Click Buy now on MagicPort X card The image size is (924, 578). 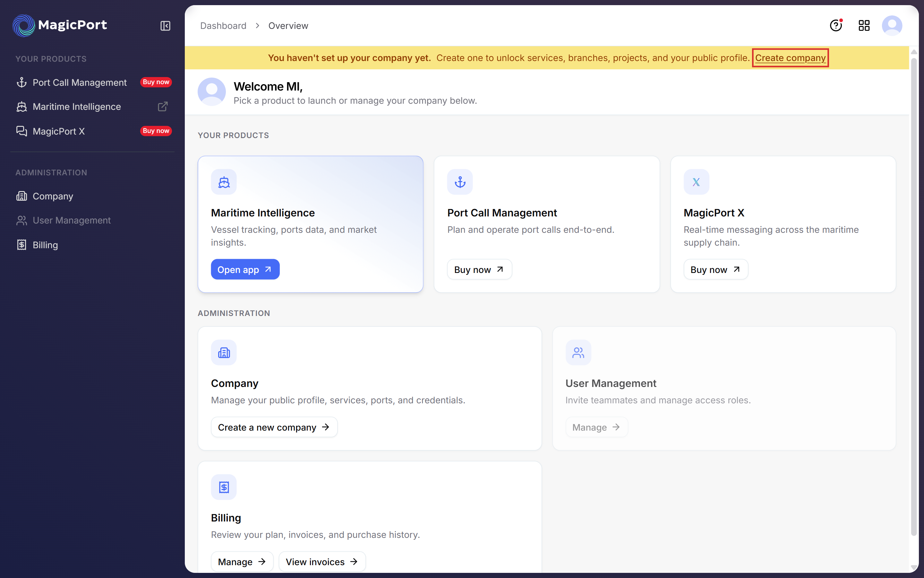[715, 269]
